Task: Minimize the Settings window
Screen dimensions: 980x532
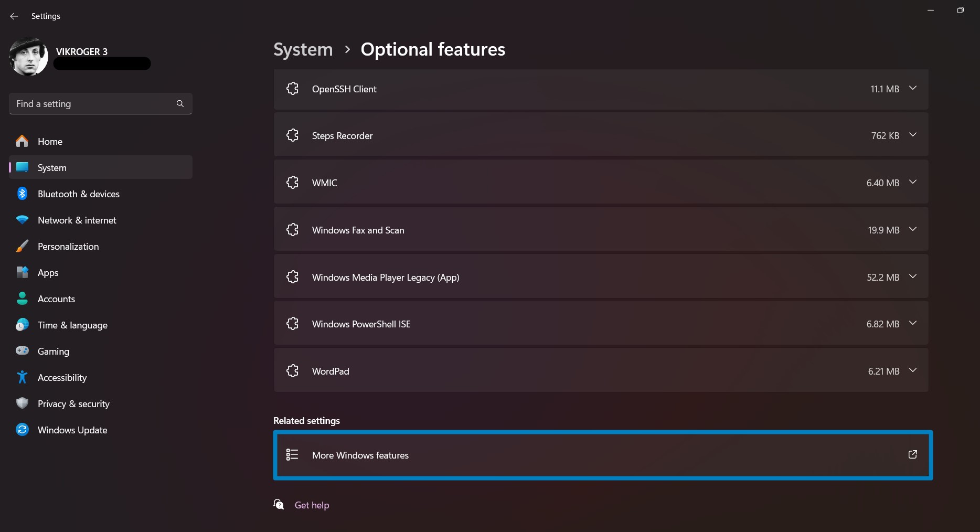Action: [x=931, y=10]
